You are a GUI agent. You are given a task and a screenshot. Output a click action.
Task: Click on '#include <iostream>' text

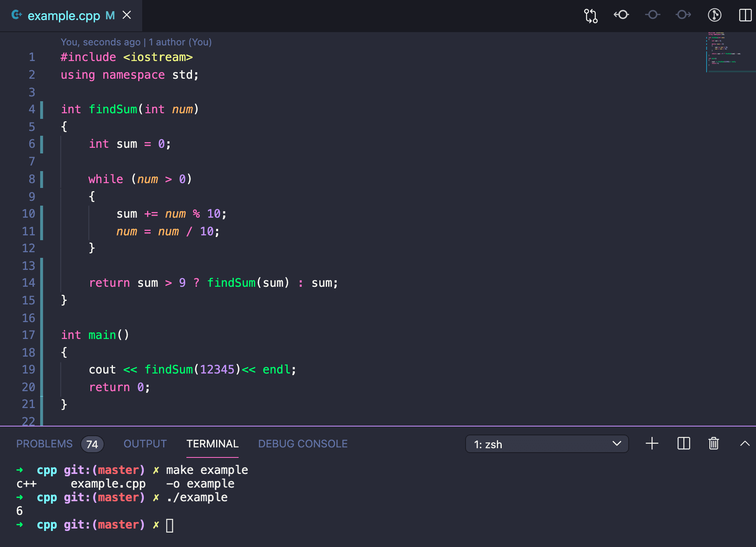(127, 57)
